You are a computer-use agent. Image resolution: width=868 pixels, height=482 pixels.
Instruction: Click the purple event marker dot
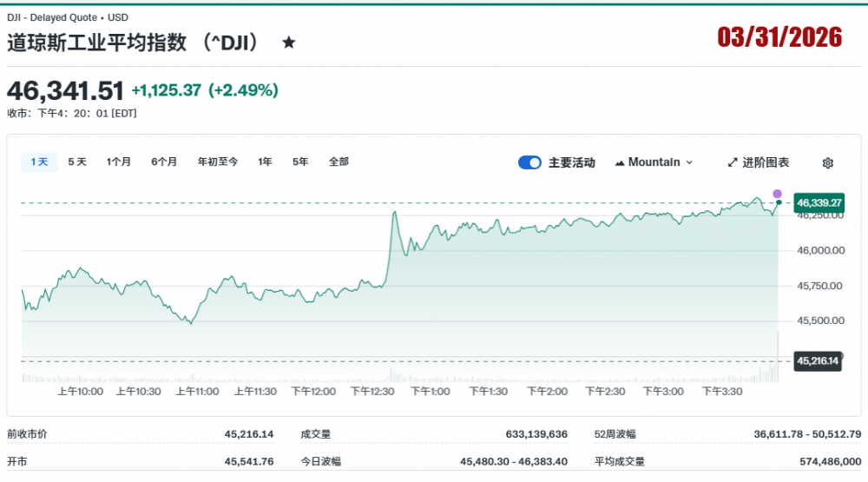pos(777,194)
